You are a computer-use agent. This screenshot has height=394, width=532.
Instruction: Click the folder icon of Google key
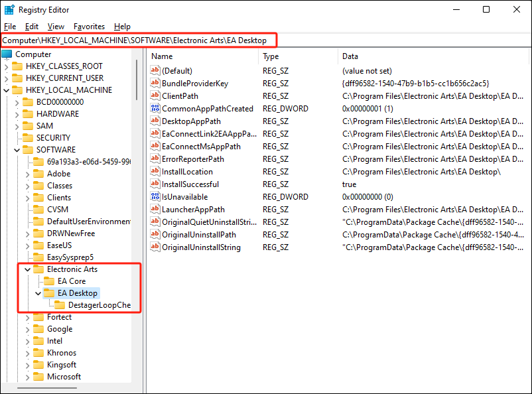38,329
